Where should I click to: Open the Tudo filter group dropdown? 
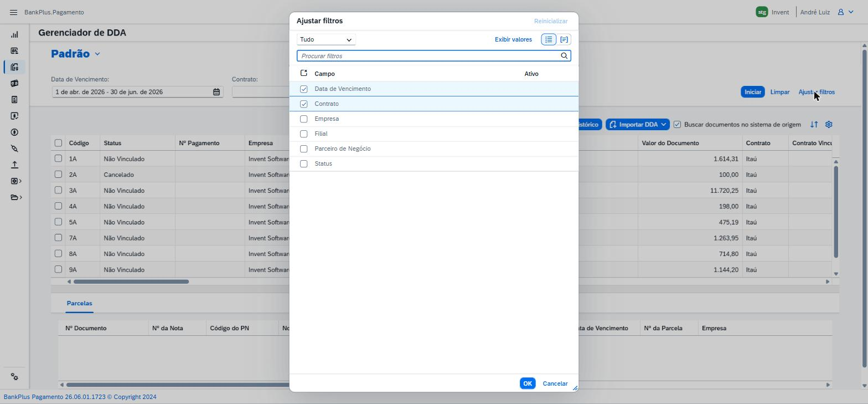click(x=326, y=39)
